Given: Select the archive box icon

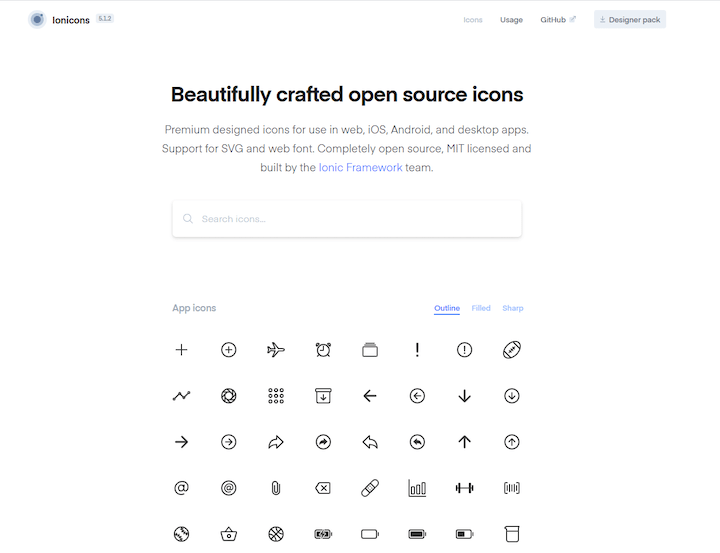Looking at the screenshot, I should (x=323, y=396).
